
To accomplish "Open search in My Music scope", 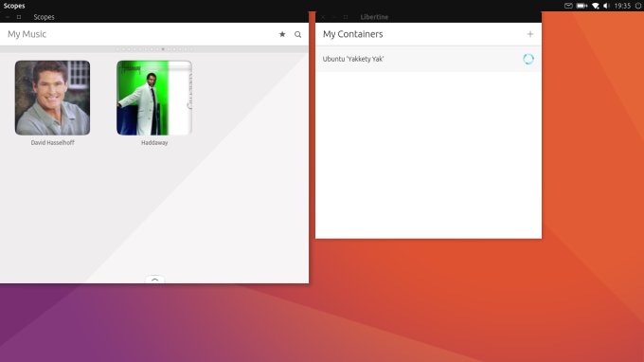I will (297, 34).
